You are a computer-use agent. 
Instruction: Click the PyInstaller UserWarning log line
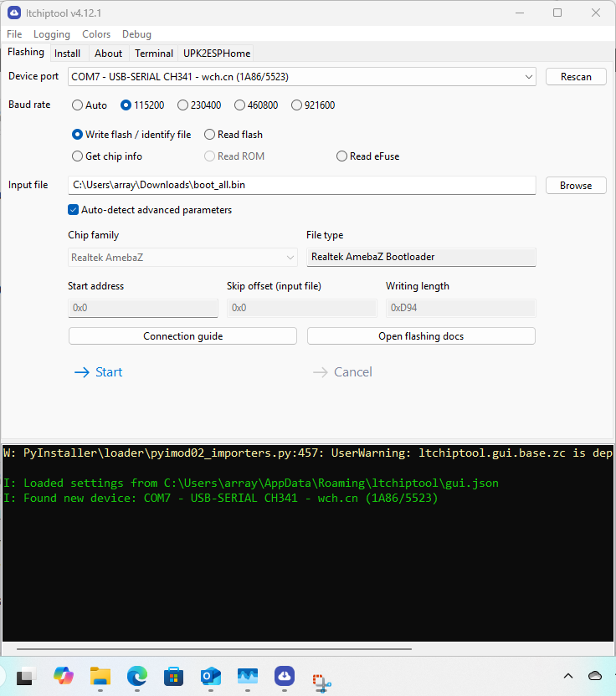tap(308, 453)
